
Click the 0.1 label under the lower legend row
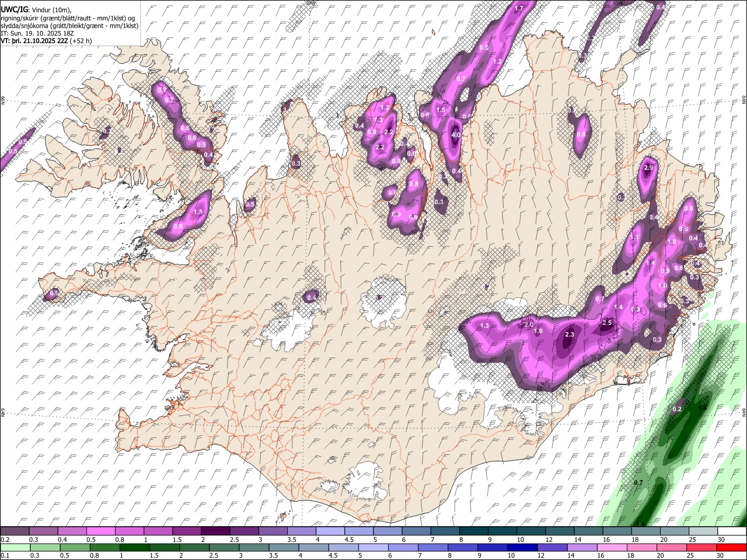tap(5, 555)
